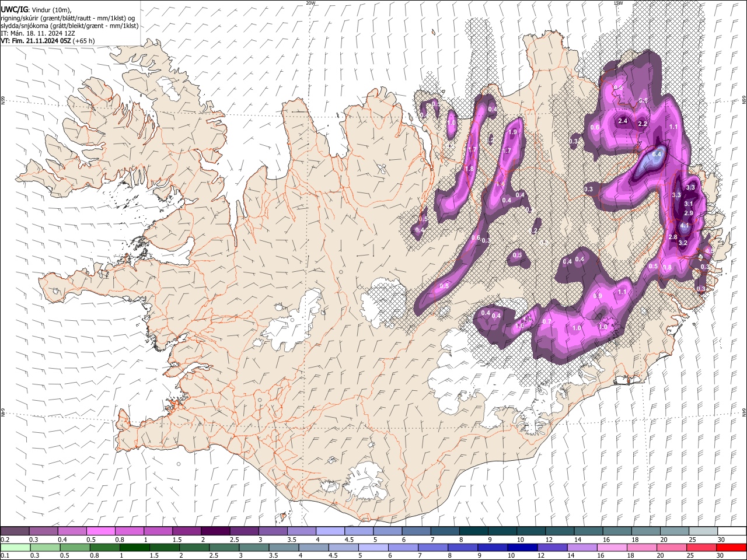Pick the upper-scale swatch labeled 25
Viewport: 747px width, 560px height.
click(703, 531)
